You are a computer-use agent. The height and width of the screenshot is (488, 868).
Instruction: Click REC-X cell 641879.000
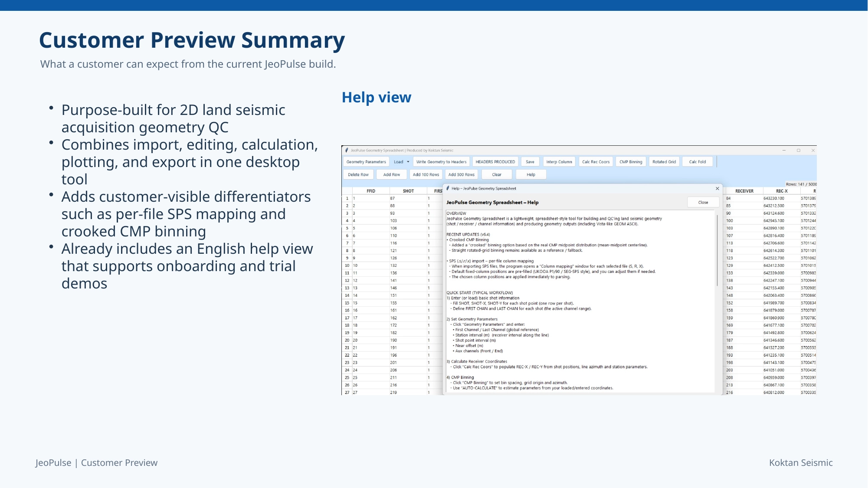coord(782,311)
